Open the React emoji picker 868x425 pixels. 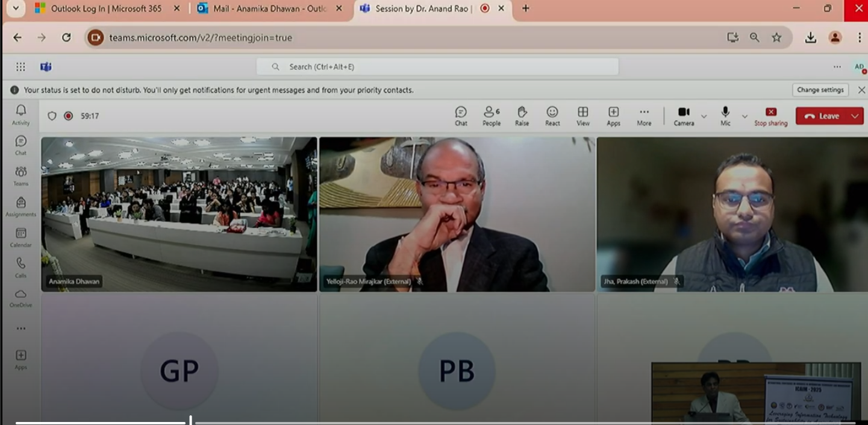pyautogui.click(x=552, y=116)
